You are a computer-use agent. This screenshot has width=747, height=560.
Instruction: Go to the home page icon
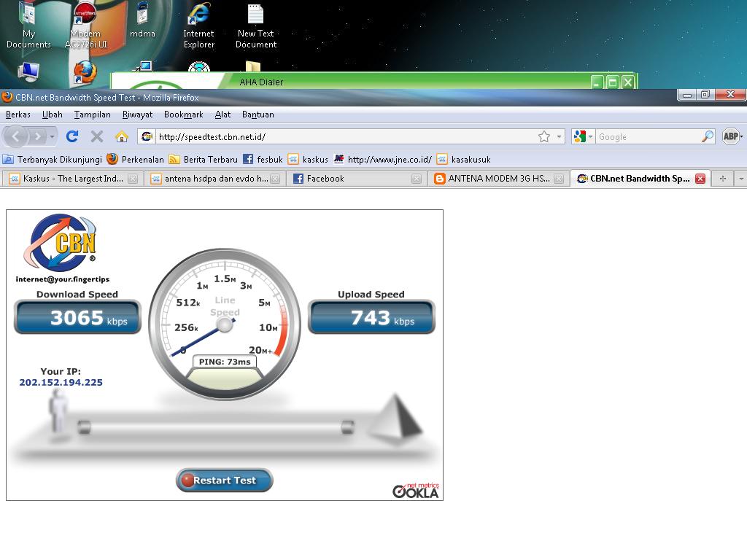(x=122, y=136)
